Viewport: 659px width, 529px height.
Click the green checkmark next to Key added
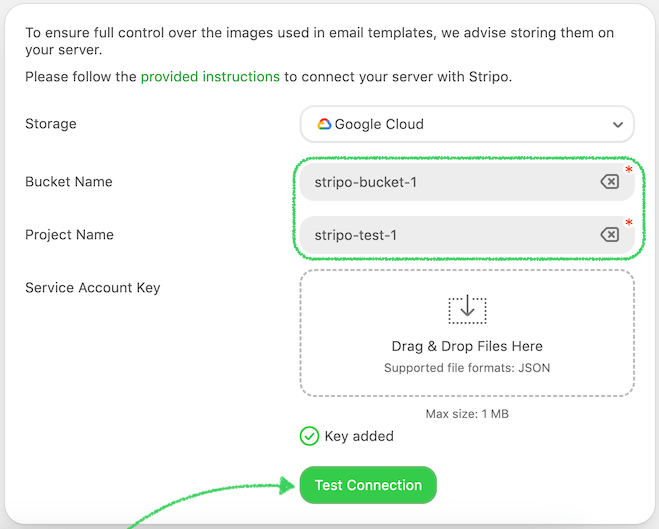(310, 436)
